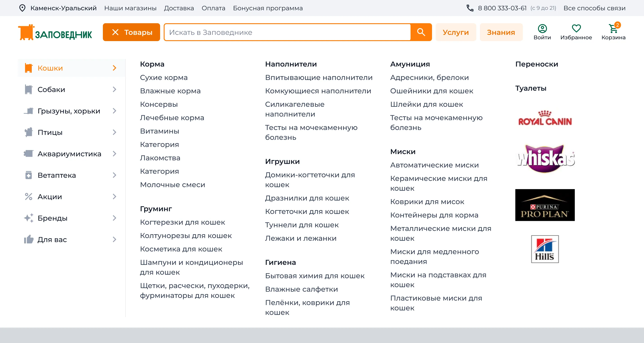Open the Whiskas brand logo
This screenshot has height=343, width=644.
point(546,158)
